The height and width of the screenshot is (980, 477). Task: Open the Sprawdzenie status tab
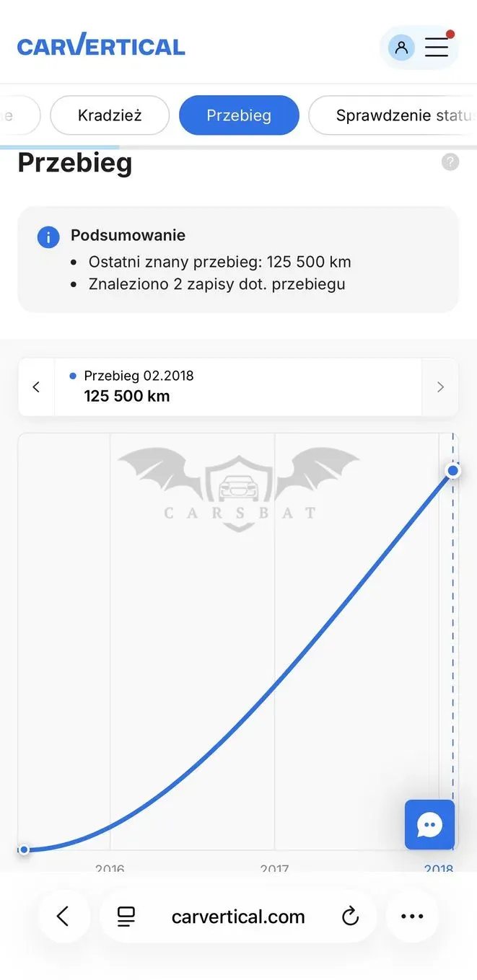393,115
